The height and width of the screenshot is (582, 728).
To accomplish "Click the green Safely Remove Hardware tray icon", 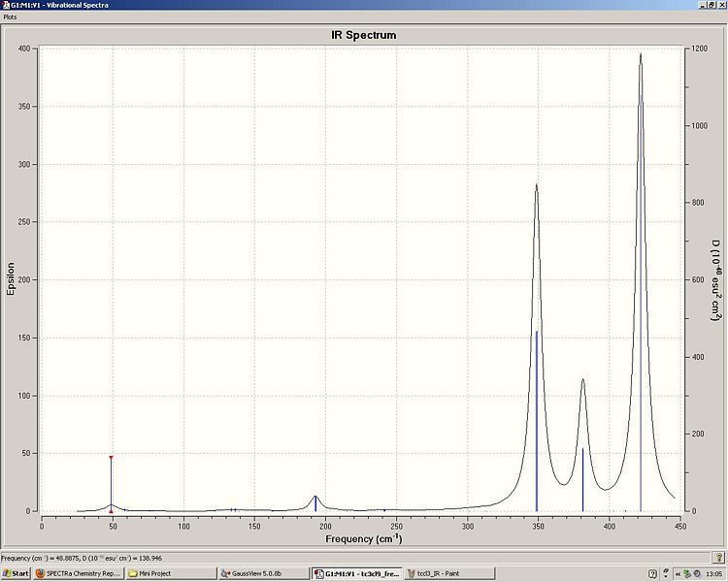I will (687, 573).
